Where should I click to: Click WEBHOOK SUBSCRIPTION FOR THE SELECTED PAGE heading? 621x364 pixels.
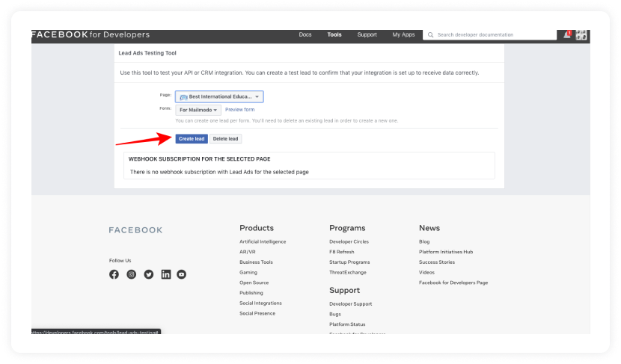tap(200, 159)
